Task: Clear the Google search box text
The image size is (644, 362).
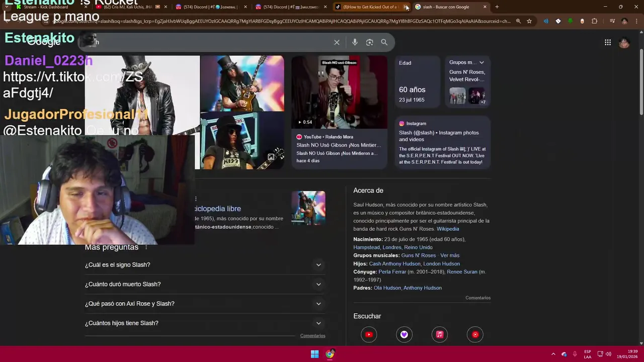Action: tap(337, 43)
